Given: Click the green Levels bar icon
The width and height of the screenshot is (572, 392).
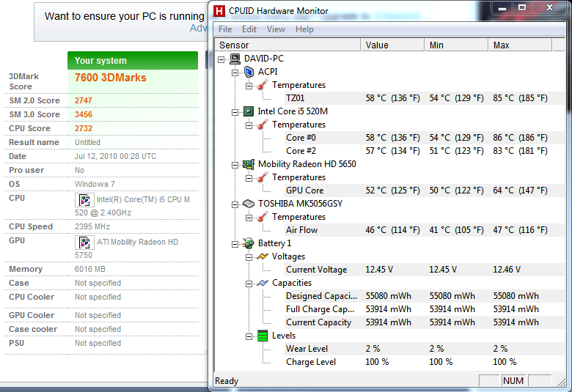Looking at the screenshot, I should pos(263,336).
